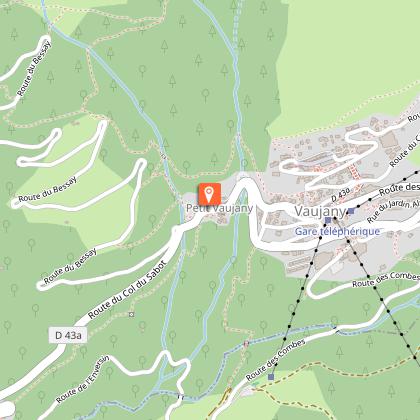Select the Route du Bessay label nearest Route du Col du Sabot
420x420 pixels.
[x=70, y=266]
